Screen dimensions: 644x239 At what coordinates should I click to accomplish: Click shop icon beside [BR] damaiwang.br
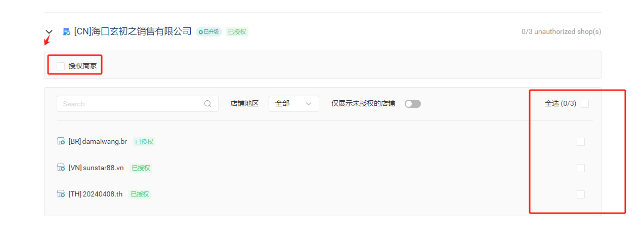(x=61, y=141)
